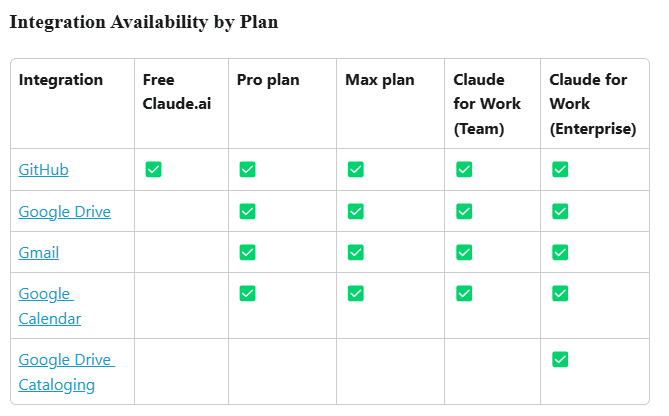Click the Integration column header
The image size is (669, 416).
point(60,80)
